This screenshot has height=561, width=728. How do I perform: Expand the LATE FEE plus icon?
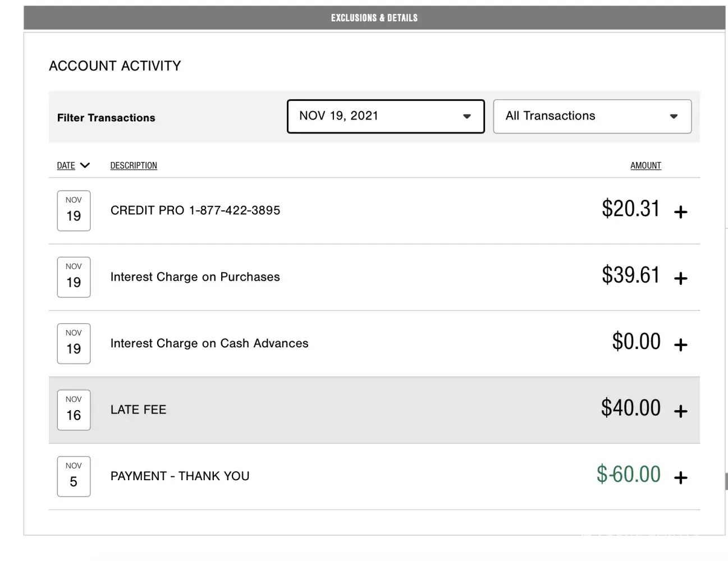click(x=680, y=411)
